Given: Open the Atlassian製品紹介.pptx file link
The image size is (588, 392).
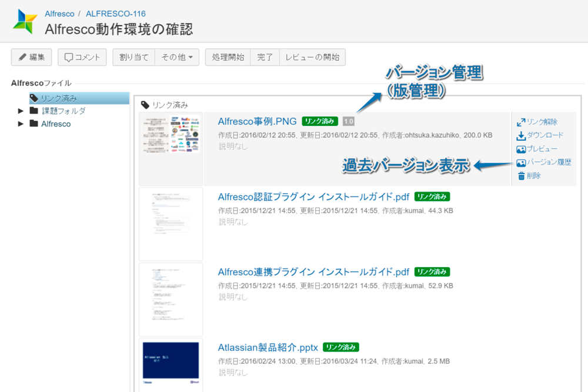Looking at the screenshot, I should tap(268, 347).
